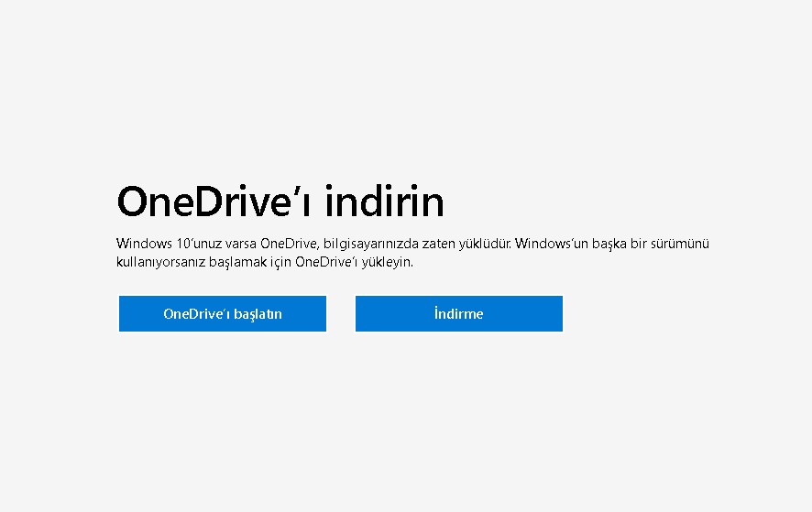Click the first line of the description paragraph

[x=412, y=244]
